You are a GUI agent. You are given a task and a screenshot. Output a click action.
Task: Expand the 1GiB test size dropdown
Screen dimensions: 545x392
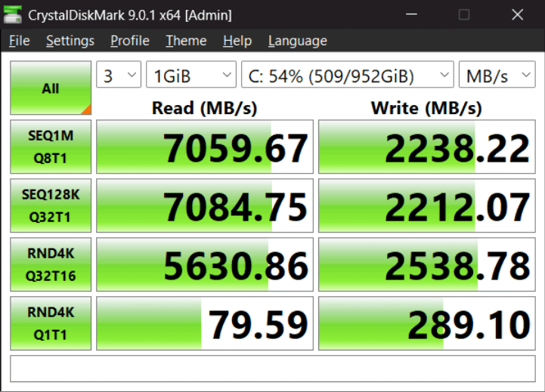[x=191, y=75]
